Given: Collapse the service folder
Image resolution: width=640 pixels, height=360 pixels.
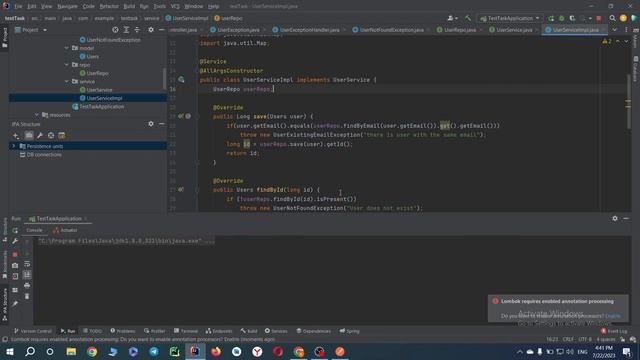Looking at the screenshot, I should pyautogui.click(x=67, y=81).
